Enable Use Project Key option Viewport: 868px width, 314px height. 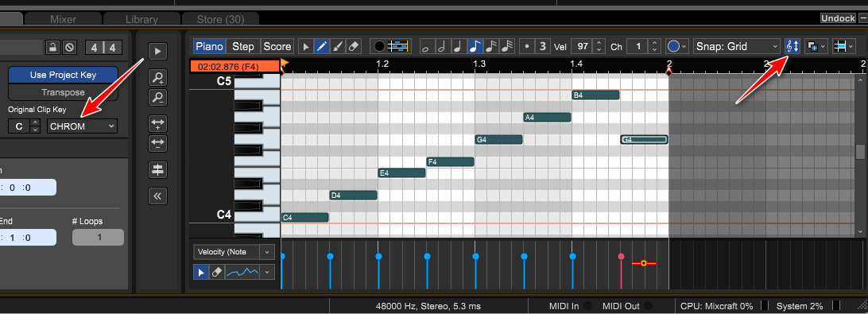[x=63, y=75]
